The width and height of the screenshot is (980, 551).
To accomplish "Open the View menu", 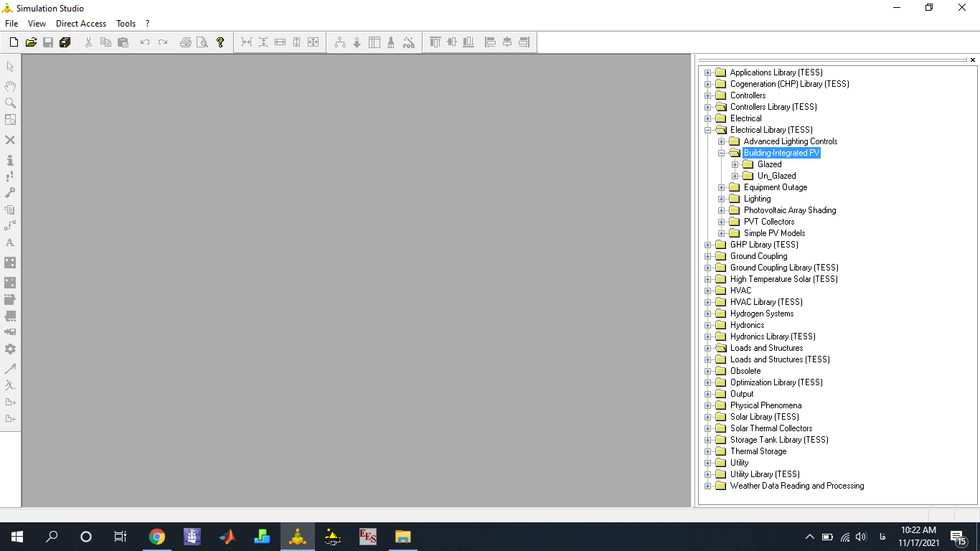I will 37,24.
